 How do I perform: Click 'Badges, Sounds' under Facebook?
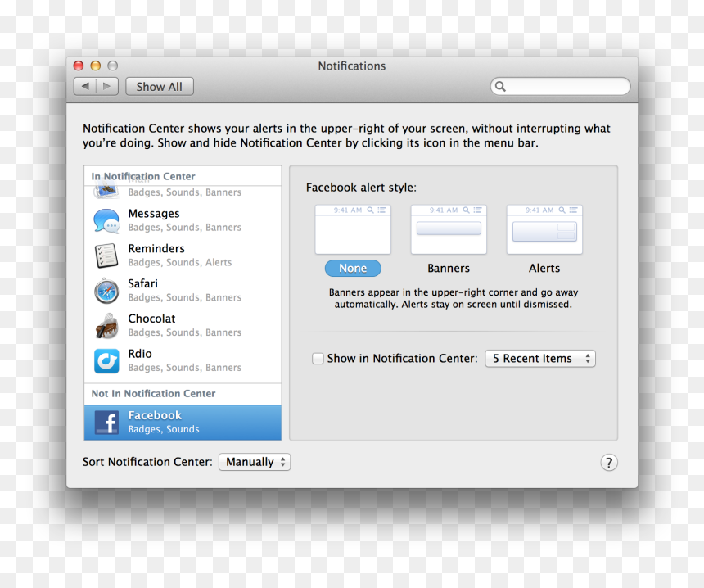[x=164, y=429]
